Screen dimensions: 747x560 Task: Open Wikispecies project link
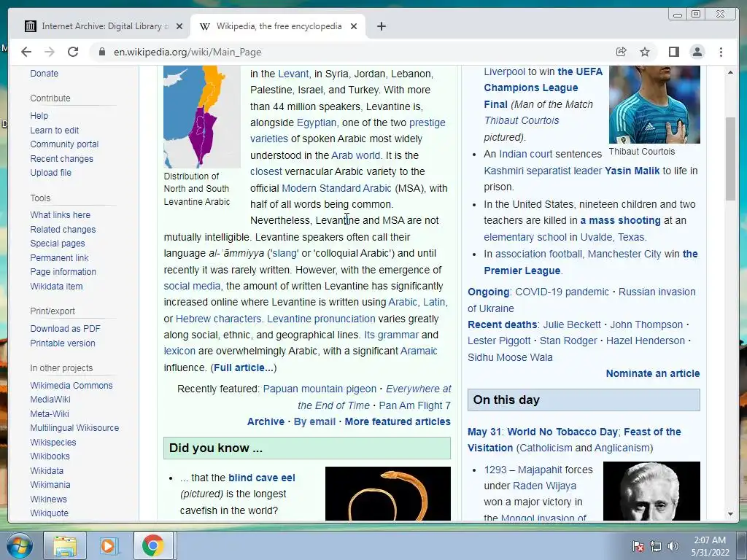coord(53,442)
